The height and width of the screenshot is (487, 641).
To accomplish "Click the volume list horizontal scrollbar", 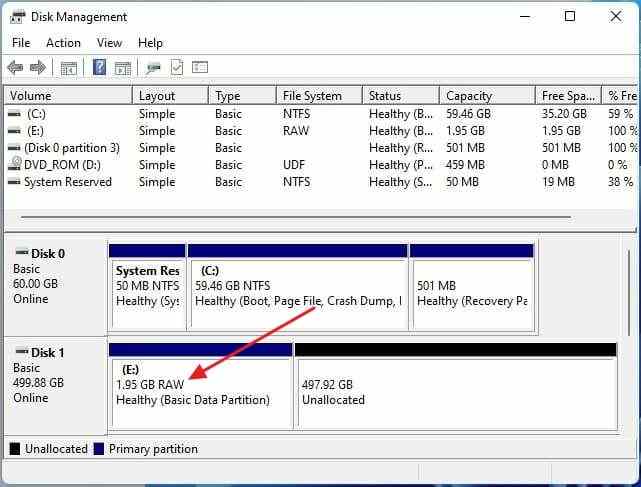I will pyautogui.click(x=296, y=217).
